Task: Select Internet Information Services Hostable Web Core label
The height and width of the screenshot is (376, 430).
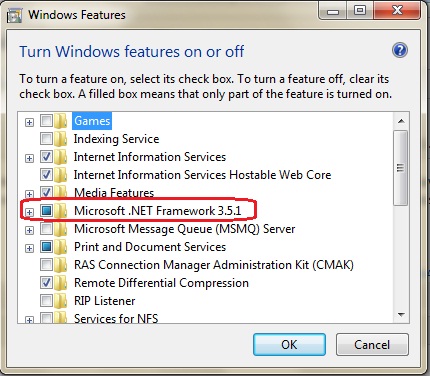Action: [202, 175]
